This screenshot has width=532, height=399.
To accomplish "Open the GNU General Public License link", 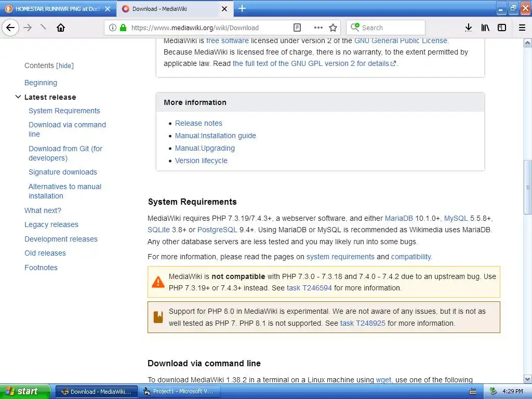I will (x=402, y=41).
